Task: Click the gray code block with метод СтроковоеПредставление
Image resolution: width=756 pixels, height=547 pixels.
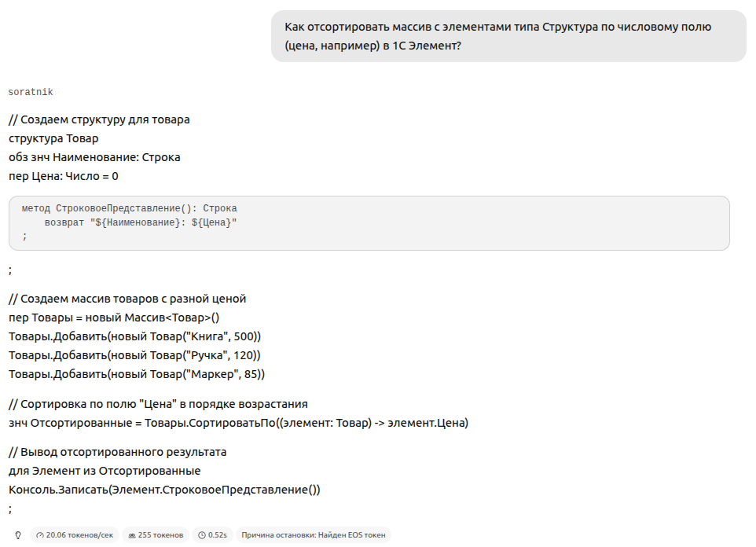Action: pyautogui.click(x=369, y=223)
